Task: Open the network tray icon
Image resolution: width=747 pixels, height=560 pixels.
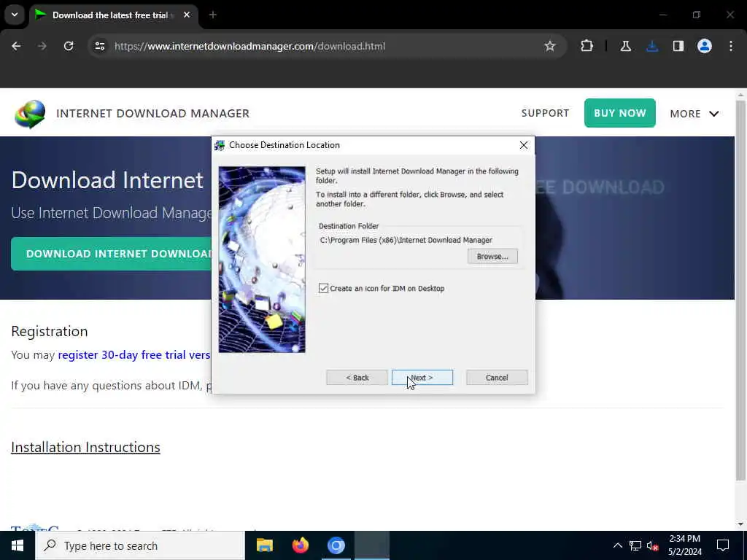Action: pos(635,545)
